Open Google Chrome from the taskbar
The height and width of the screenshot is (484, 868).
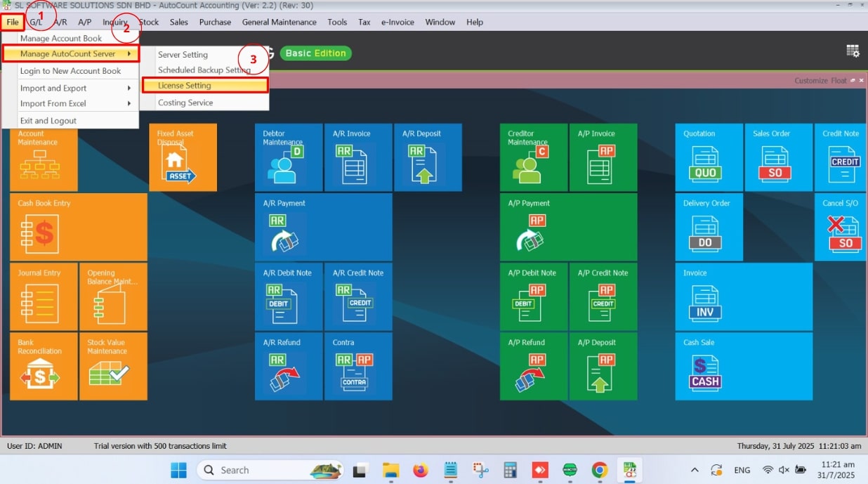599,470
